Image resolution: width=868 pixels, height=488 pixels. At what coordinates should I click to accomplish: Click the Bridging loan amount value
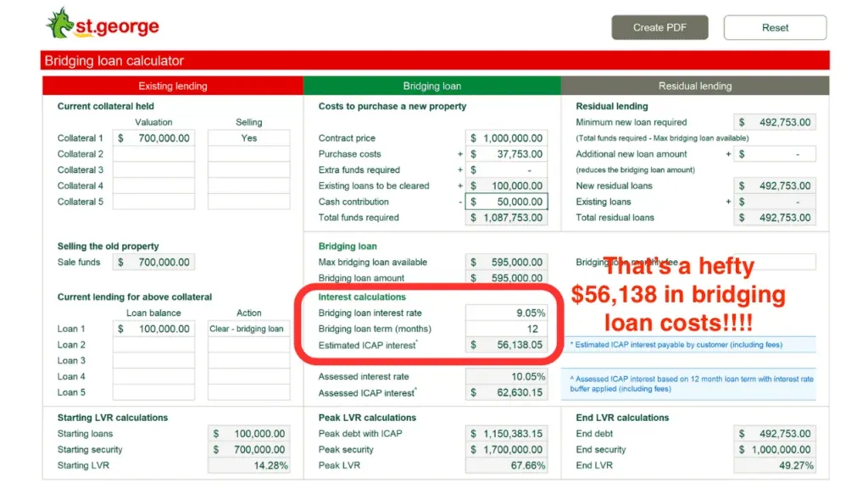coord(507,278)
